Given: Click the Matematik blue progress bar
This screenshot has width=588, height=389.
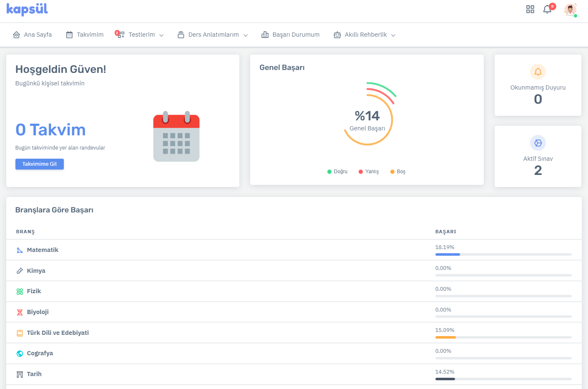Looking at the screenshot, I should (x=447, y=254).
